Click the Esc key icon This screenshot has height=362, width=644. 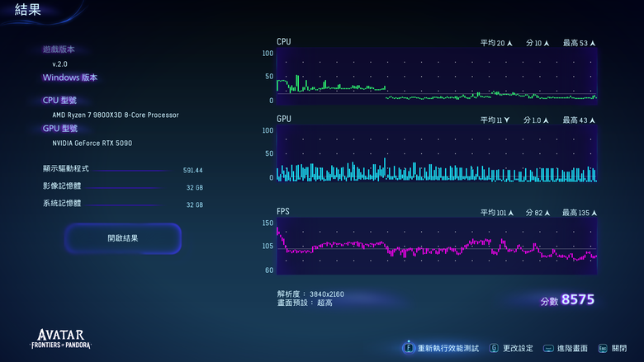(x=603, y=349)
